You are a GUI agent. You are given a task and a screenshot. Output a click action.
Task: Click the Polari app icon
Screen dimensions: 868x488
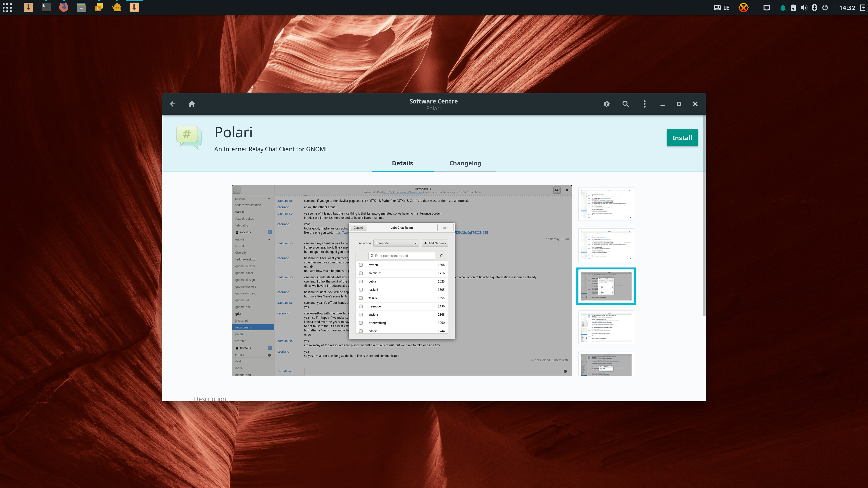189,137
